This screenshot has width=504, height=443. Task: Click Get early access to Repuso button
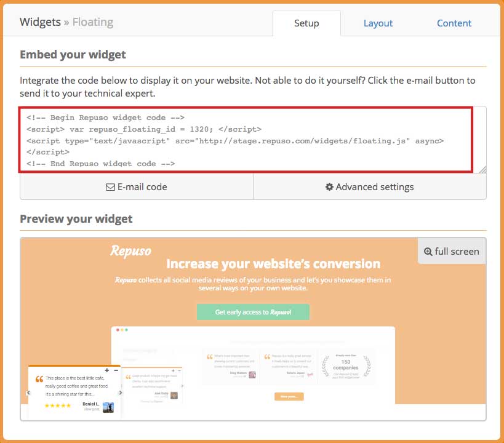[x=253, y=312]
